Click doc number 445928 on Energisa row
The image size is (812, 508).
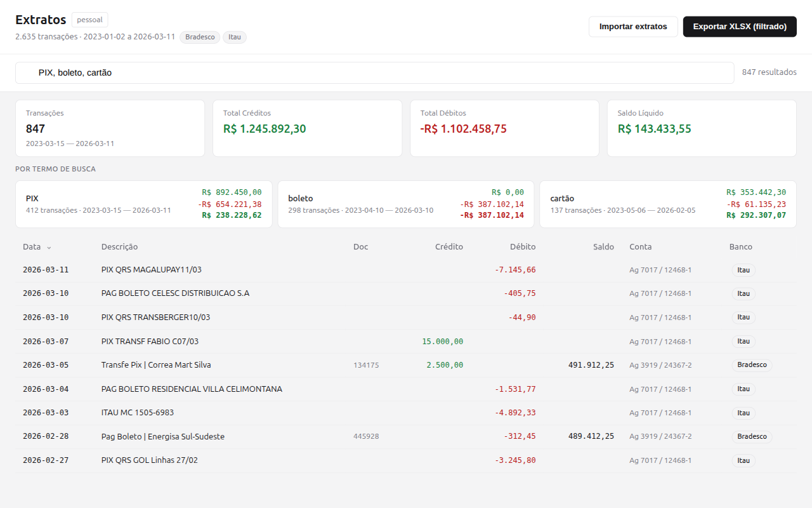pos(366,437)
